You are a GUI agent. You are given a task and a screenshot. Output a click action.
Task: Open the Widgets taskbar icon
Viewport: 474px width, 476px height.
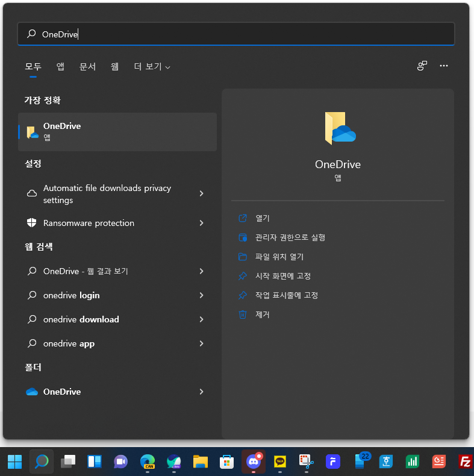click(x=95, y=462)
